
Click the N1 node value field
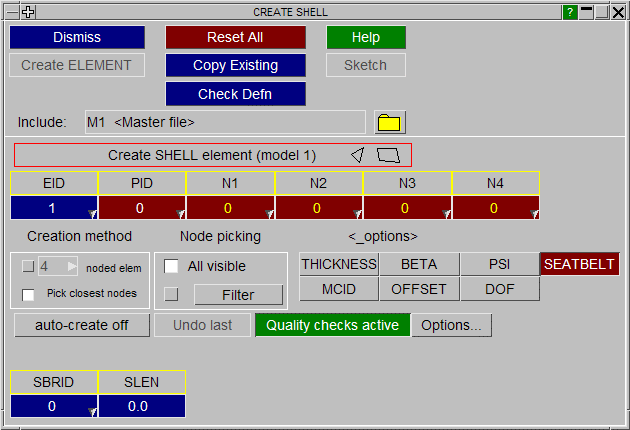[x=228, y=208]
